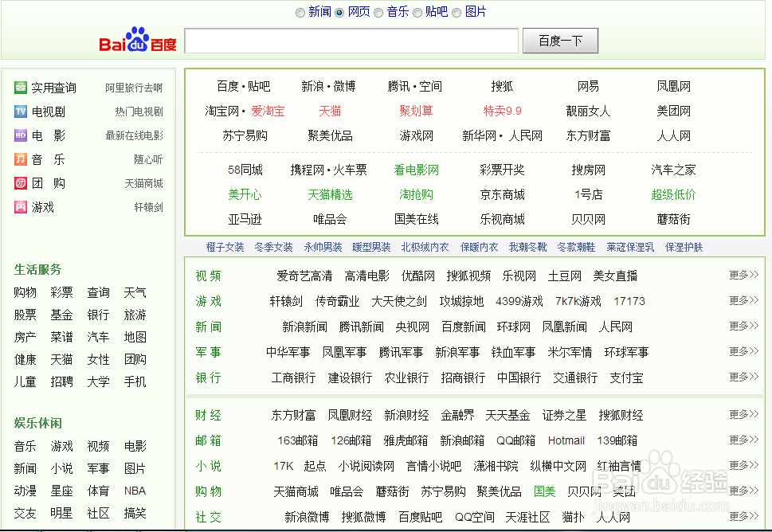Viewport: 772px width, 532px height.
Task: Open the 超级低价 green link
Action: [x=673, y=195]
